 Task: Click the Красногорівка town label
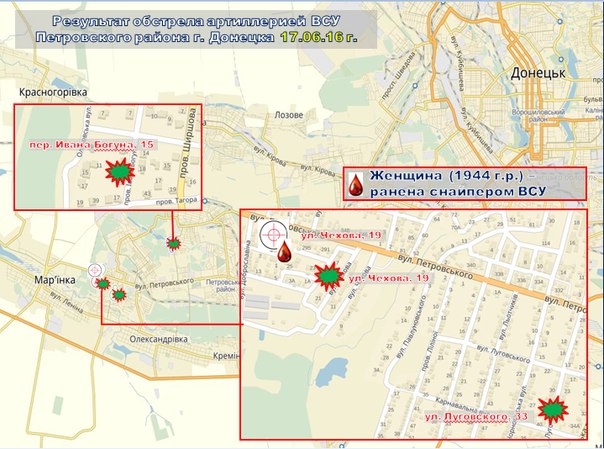(x=53, y=92)
